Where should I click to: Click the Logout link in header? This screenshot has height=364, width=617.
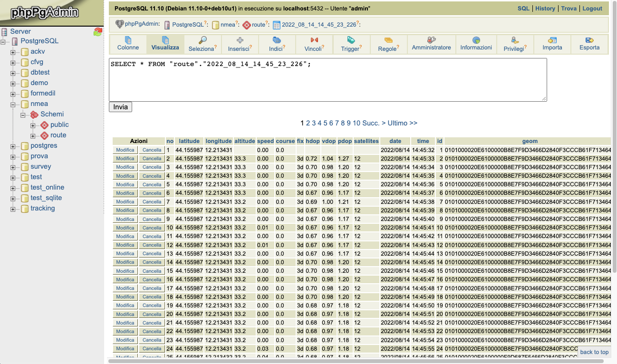coord(592,9)
